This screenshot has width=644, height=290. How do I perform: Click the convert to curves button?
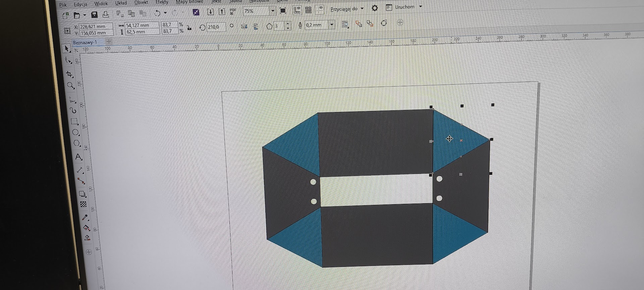[384, 23]
